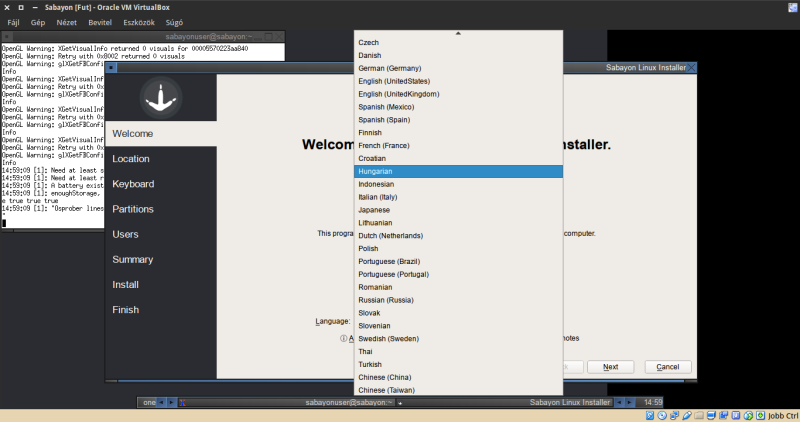800x422 pixels.
Task: Select Turkish language
Action: pos(458,364)
